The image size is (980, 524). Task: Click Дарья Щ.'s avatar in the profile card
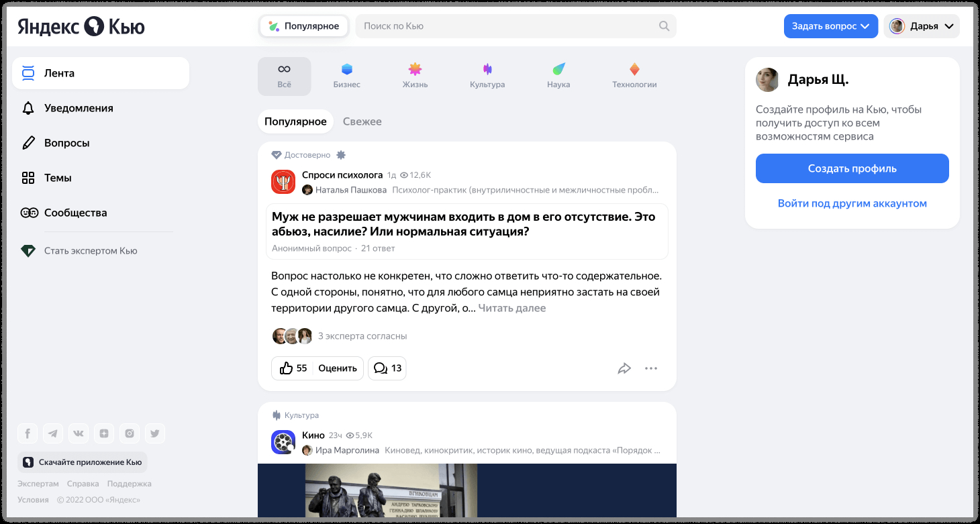(x=767, y=80)
